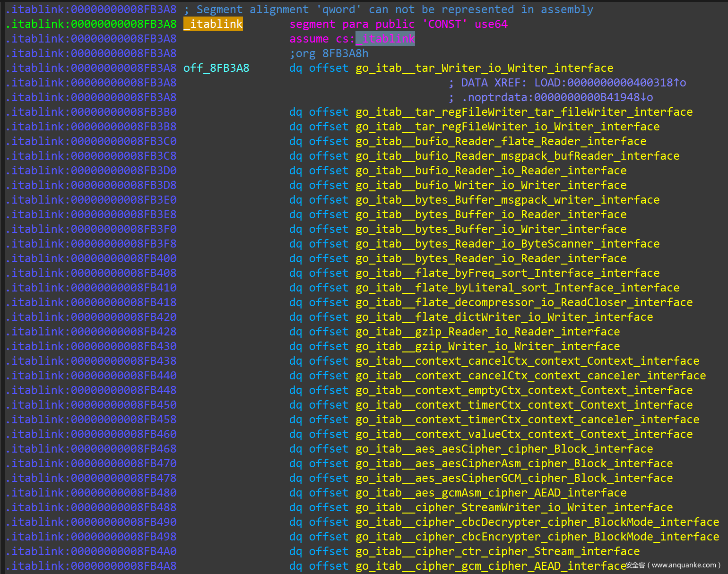Viewport: 728px width, 574px height.
Task: Select go_itab__bufio_Reader_msgpack_bufReader_interface symbol
Action: coord(517,156)
